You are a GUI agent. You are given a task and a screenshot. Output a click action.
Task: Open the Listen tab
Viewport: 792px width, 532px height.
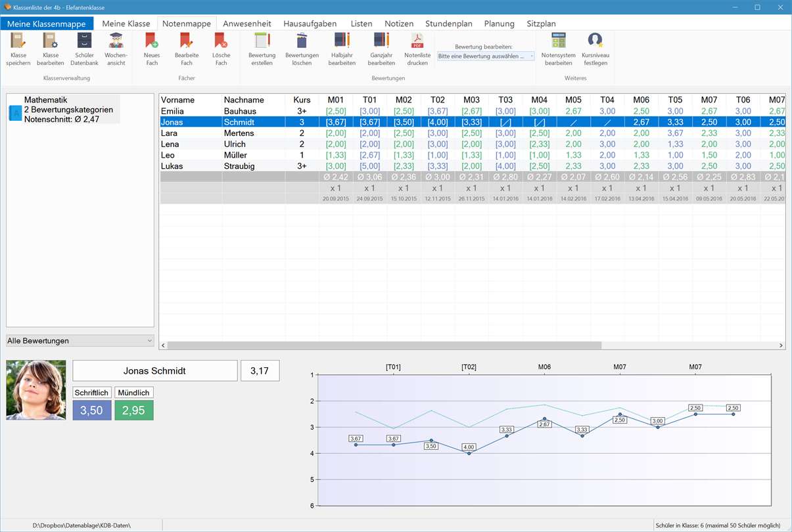click(361, 24)
